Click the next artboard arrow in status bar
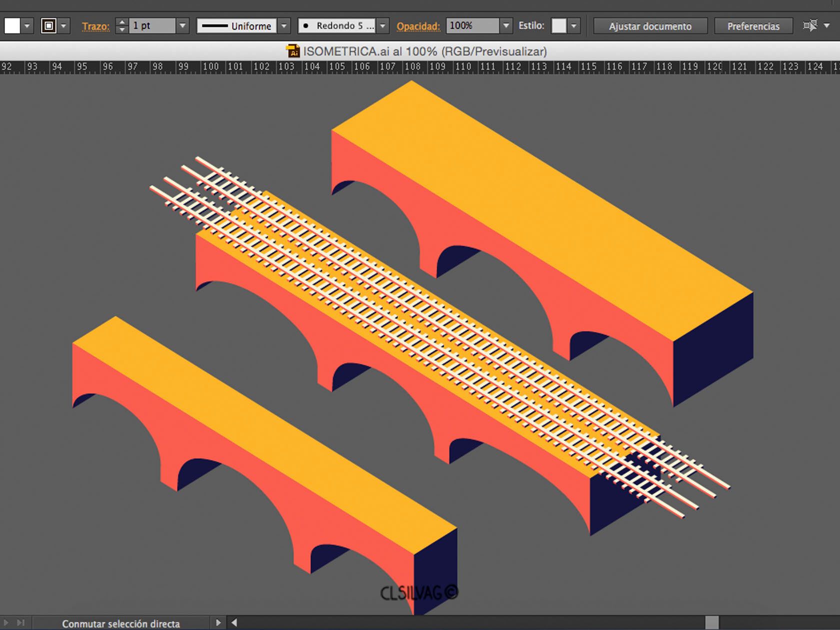 6,623
